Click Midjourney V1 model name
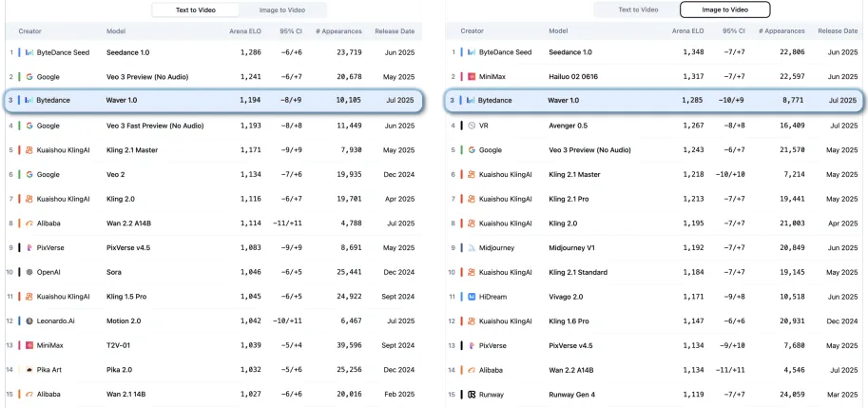 click(571, 247)
